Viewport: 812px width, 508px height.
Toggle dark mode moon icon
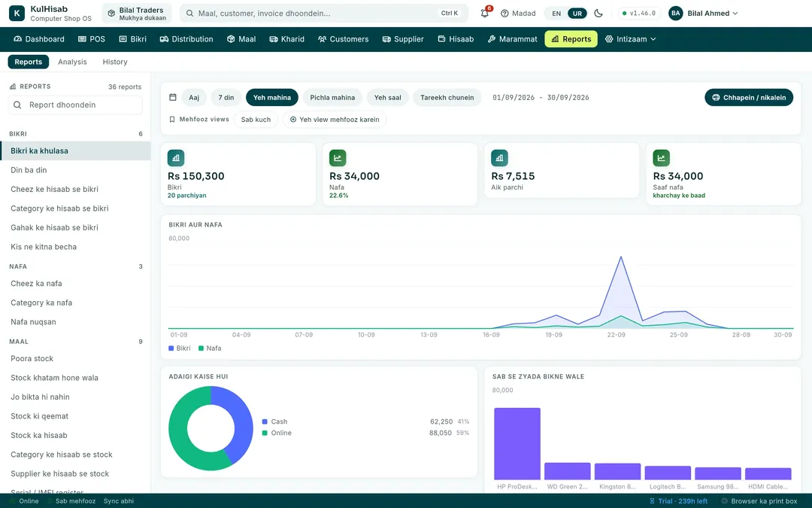(x=598, y=14)
